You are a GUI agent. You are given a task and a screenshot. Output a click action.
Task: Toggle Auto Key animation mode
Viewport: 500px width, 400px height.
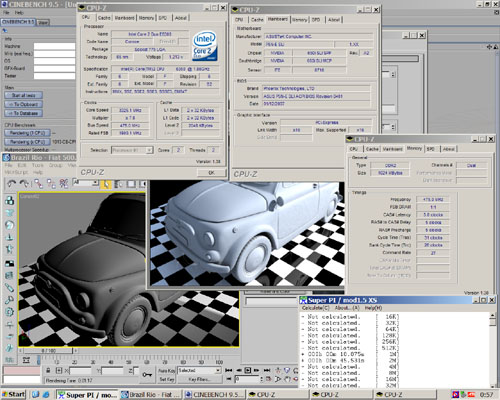pos(167,371)
